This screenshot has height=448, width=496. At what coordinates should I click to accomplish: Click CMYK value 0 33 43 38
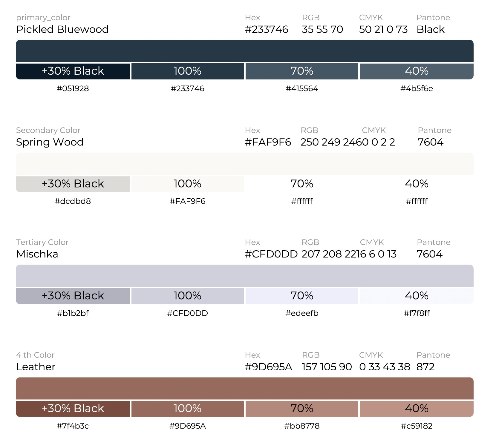(385, 367)
